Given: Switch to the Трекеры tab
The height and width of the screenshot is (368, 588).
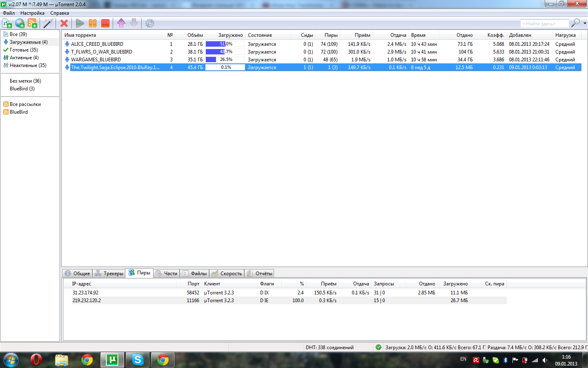Looking at the screenshot, I should coord(109,274).
